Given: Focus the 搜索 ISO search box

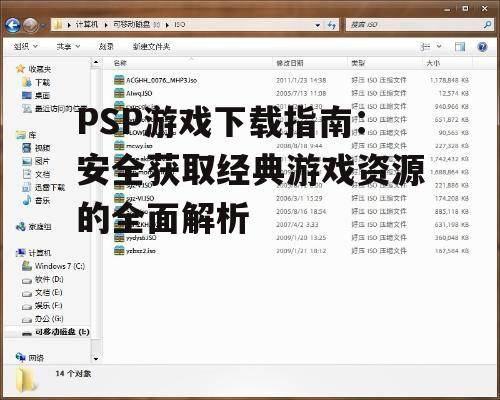Looking at the screenshot, I should pyautogui.click(x=413, y=25).
